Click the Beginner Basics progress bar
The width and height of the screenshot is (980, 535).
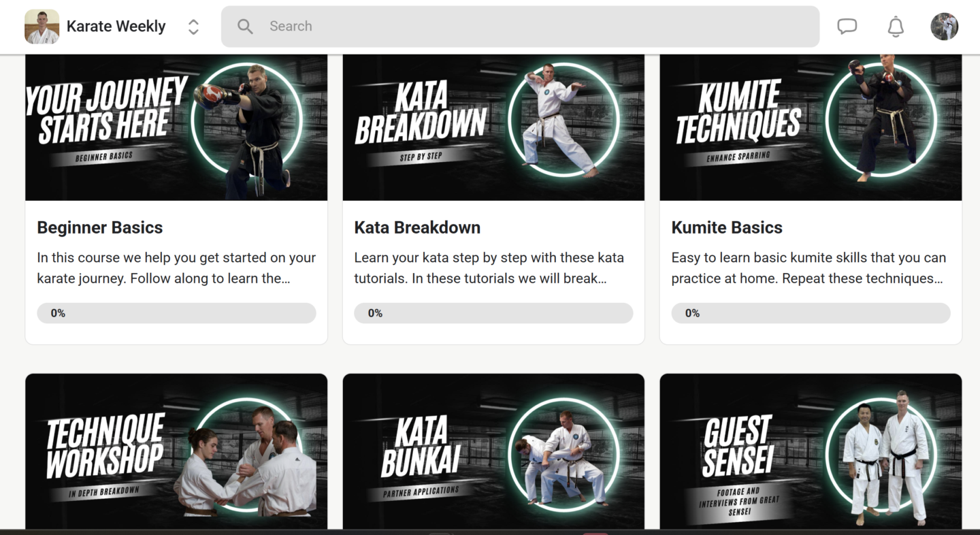176,313
